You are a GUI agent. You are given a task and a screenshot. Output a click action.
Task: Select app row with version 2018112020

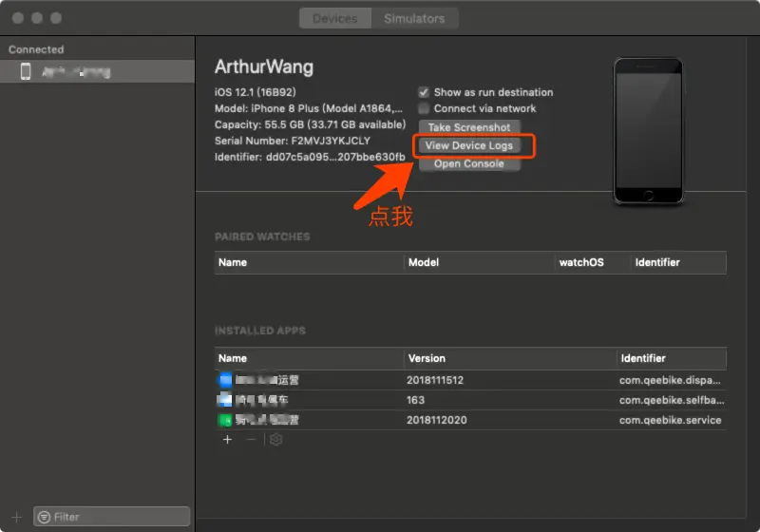470,420
